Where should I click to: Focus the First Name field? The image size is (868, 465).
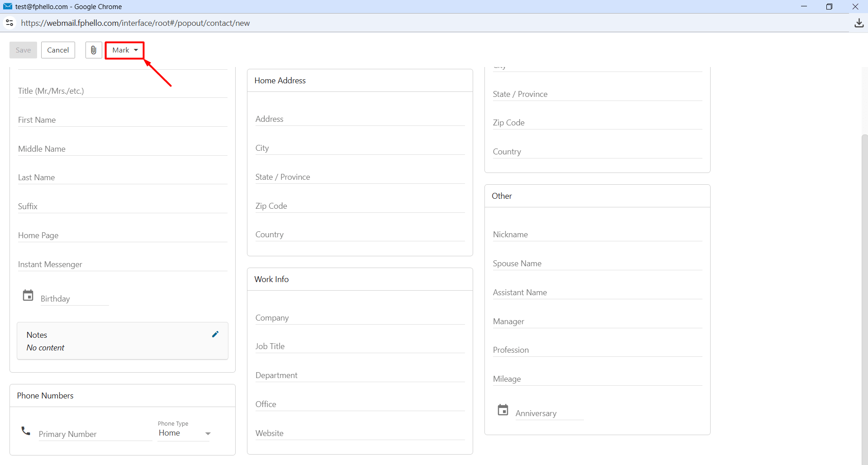point(123,120)
